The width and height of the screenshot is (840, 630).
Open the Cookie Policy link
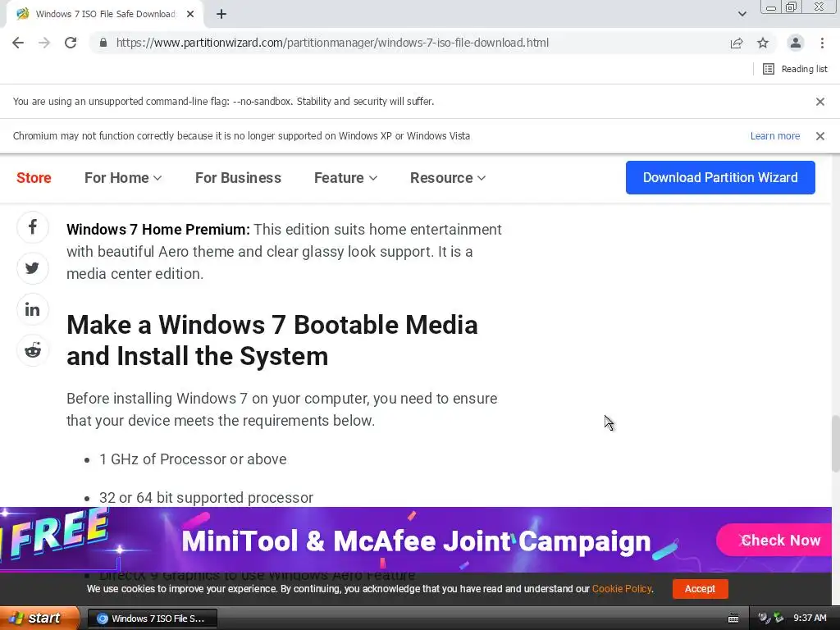(x=622, y=589)
